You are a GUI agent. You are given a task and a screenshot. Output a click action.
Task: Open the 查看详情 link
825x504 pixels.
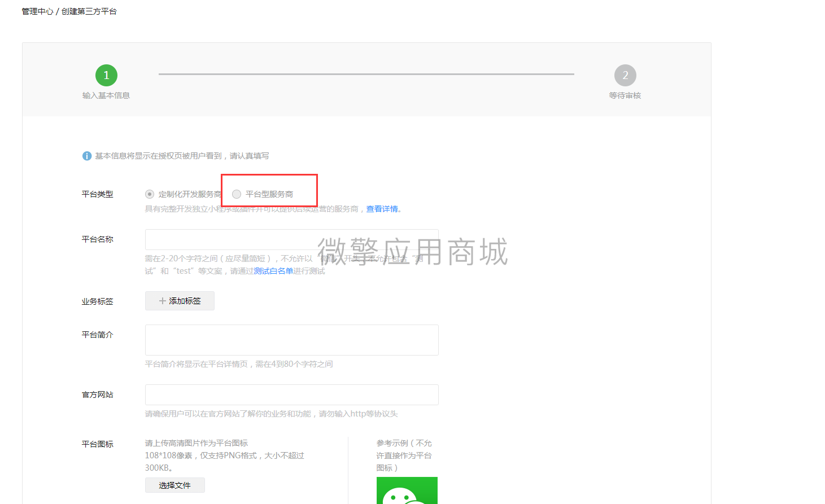click(x=382, y=209)
